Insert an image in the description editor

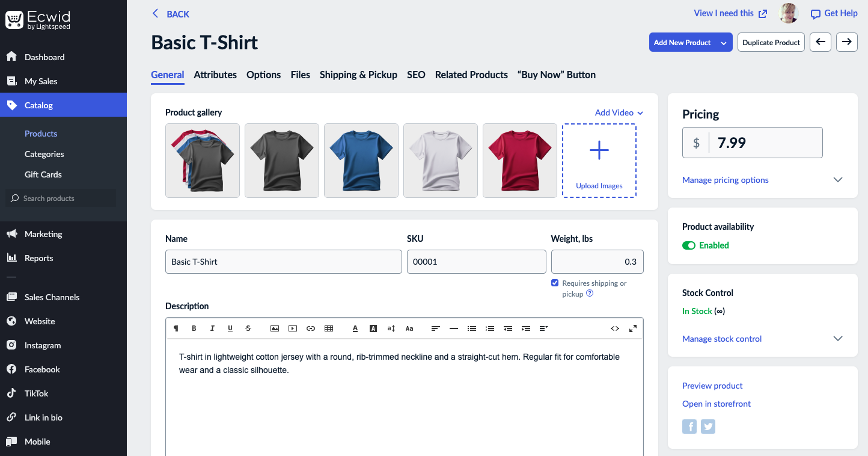pyautogui.click(x=275, y=328)
